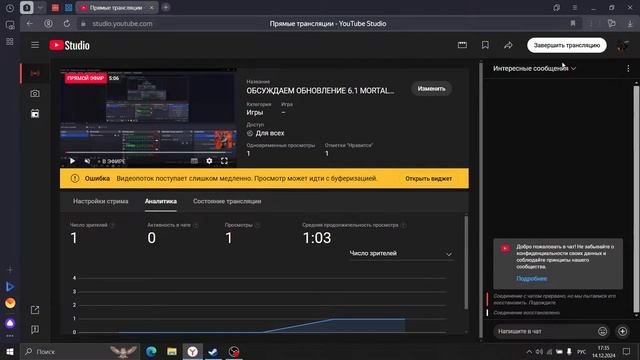Open a new browser tab
640x360 pixels.
coord(166,7)
